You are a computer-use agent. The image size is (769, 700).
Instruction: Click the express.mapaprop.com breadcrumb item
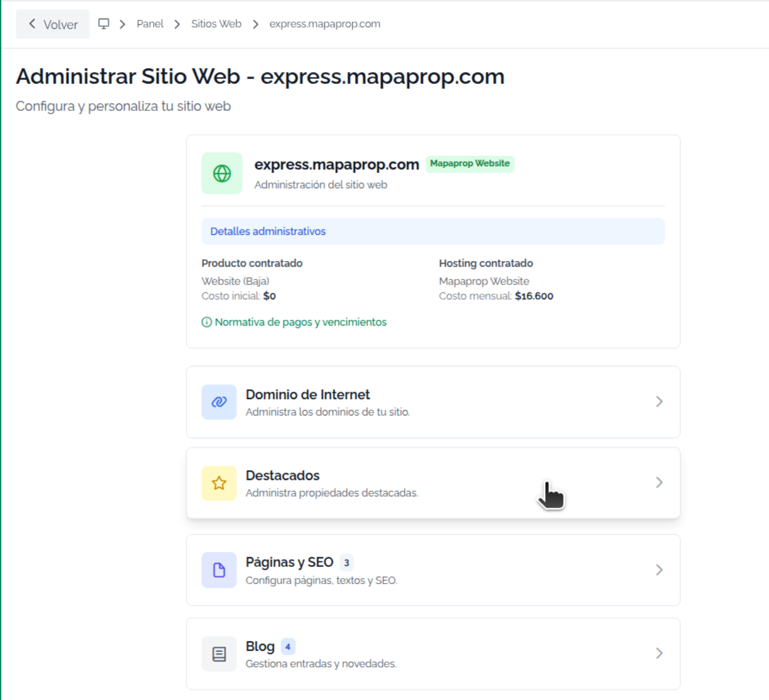tap(324, 24)
